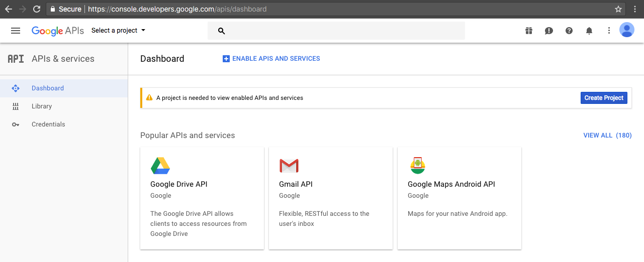Open the View All (180) link

point(607,136)
